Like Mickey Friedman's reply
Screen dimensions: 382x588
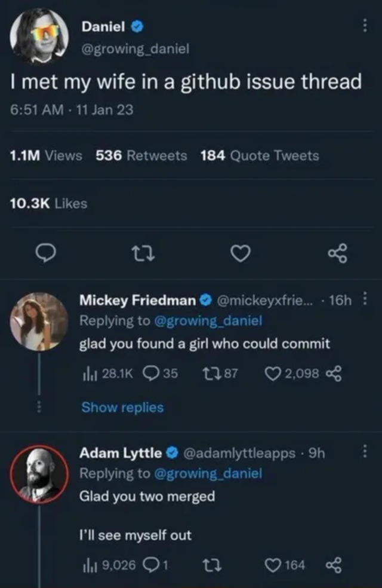point(274,374)
